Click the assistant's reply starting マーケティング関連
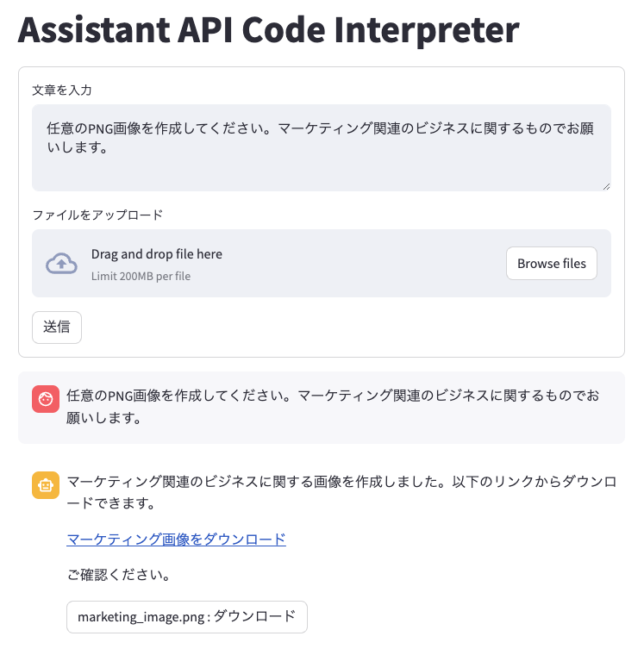644x655 pixels. point(342,492)
